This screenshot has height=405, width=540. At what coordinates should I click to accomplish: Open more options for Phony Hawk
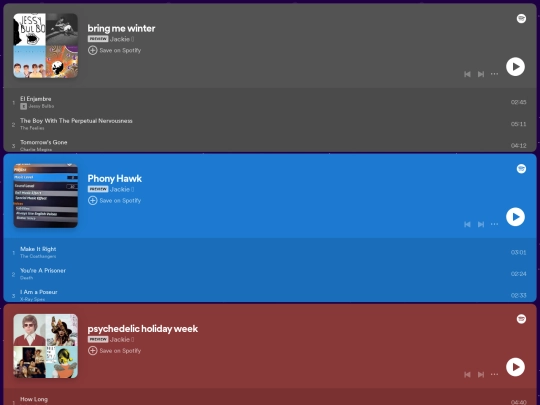tap(494, 224)
